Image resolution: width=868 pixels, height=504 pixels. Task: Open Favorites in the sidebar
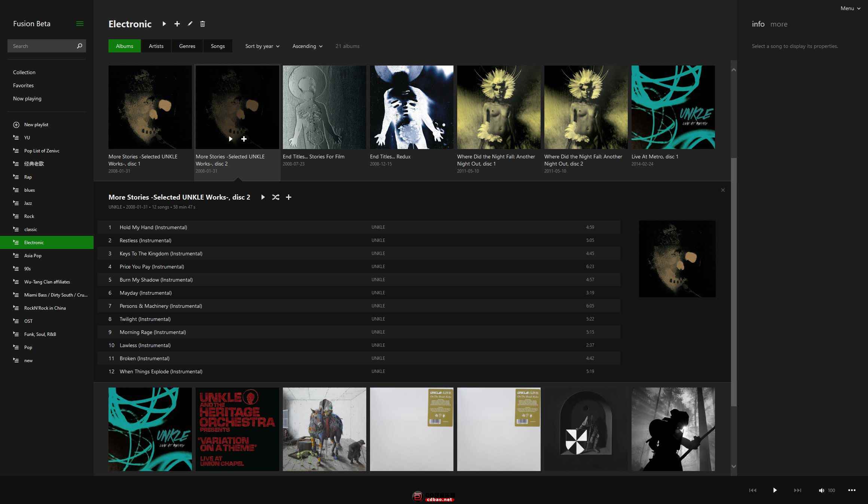[23, 85]
